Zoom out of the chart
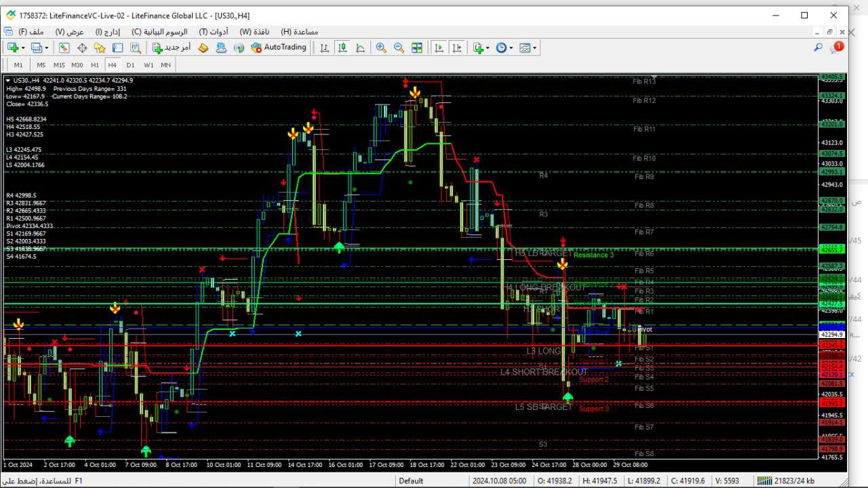This screenshot has width=868, height=488. 399,48
